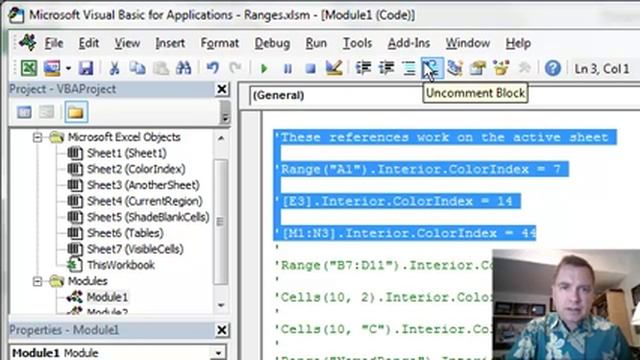Toggle Design Mode icon
The width and height of the screenshot is (640, 360).
333,68
